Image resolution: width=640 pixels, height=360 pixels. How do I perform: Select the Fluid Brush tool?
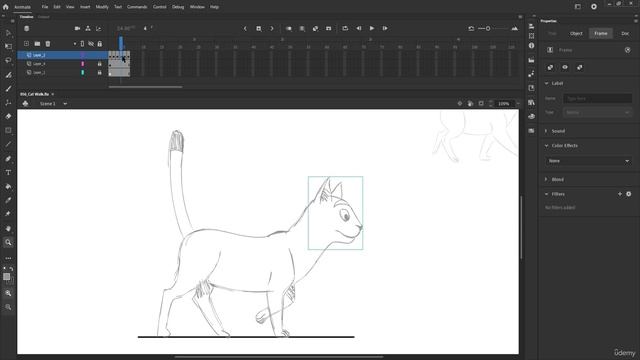8,75
